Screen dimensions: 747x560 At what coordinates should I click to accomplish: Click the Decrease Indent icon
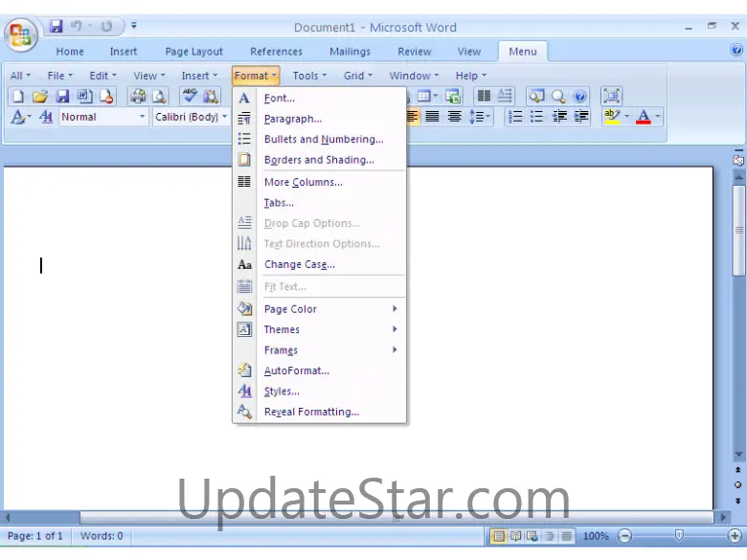(559, 117)
